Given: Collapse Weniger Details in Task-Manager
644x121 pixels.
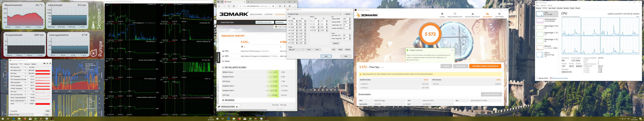Looking at the screenshot, I should click(x=542, y=78).
